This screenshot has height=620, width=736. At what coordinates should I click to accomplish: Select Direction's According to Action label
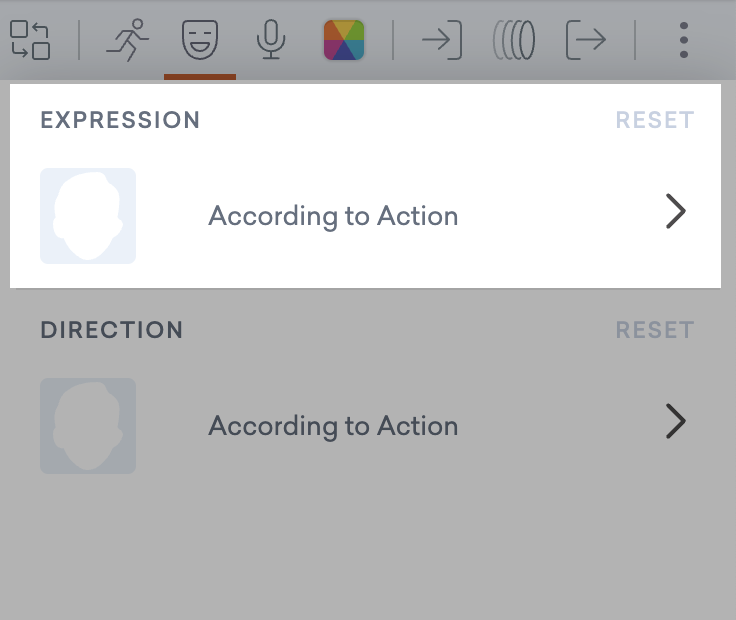pos(333,426)
